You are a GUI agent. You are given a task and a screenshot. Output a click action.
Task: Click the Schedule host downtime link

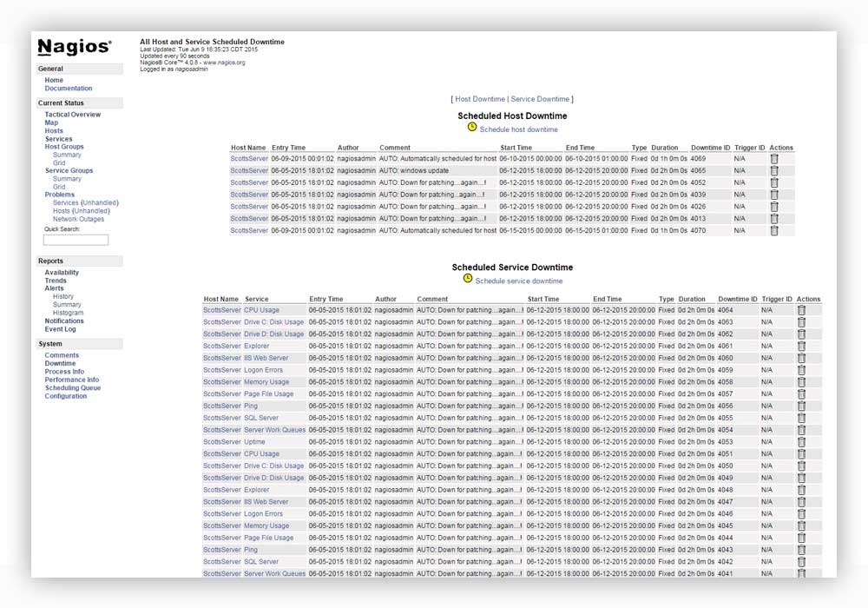[519, 129]
